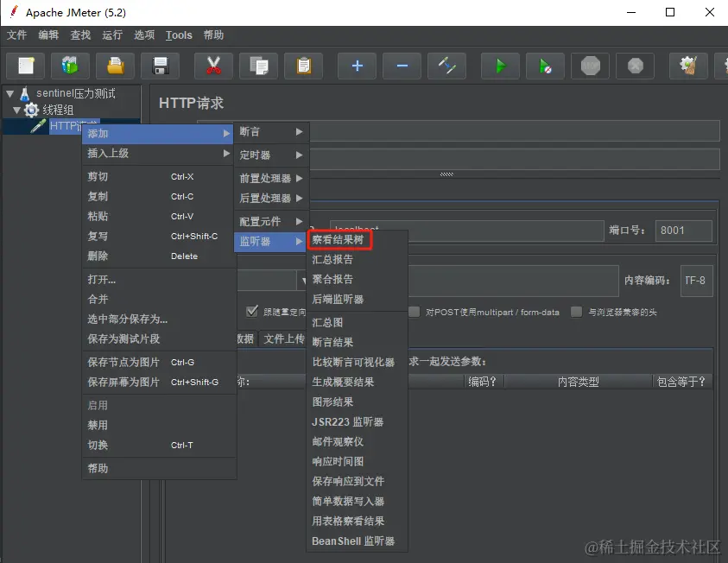Toggle the 跟随重定向 checkbox
728x563 pixels.
pos(252,312)
